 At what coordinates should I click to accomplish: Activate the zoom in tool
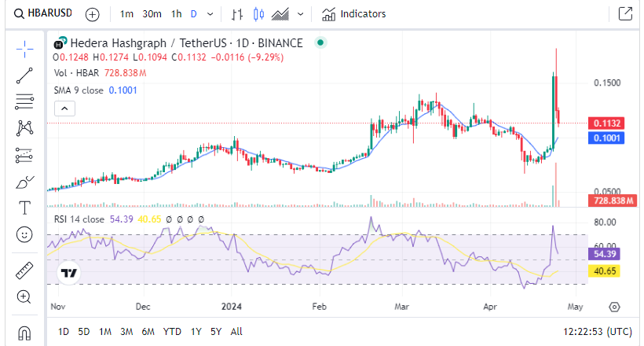click(x=24, y=296)
